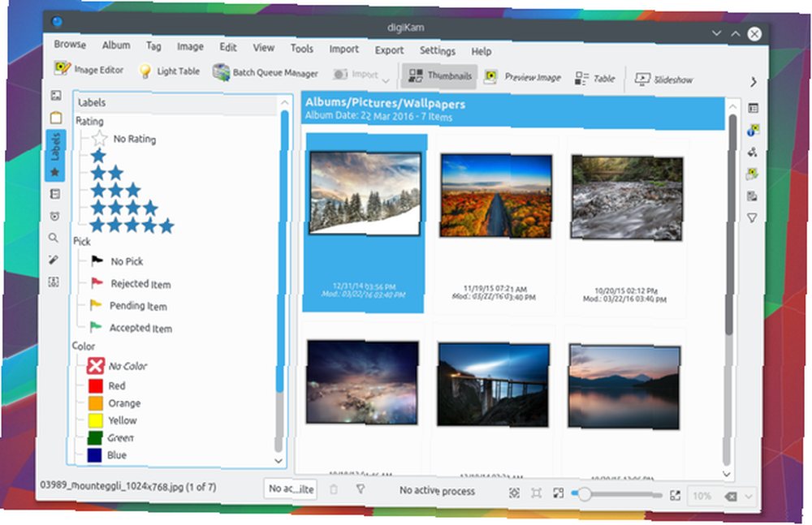Open the Search sidebar magnifier icon
Screen dimensions: 812x525
[54, 238]
